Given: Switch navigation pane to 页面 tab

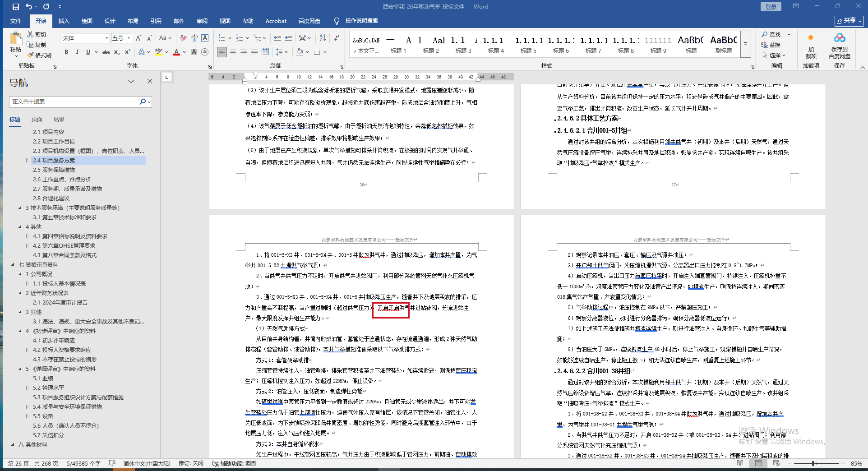Looking at the screenshot, I should [x=37, y=120].
